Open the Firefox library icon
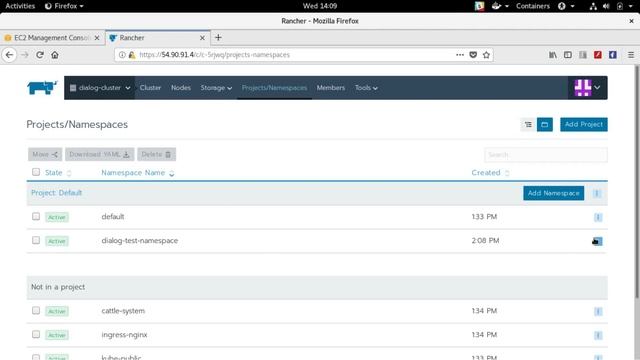The height and width of the screenshot is (360, 640). (553, 55)
